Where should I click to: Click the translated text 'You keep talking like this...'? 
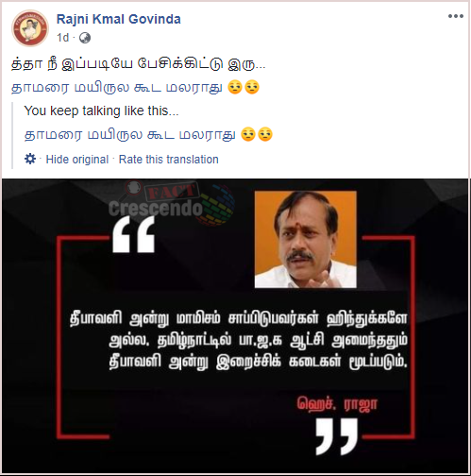(x=102, y=110)
